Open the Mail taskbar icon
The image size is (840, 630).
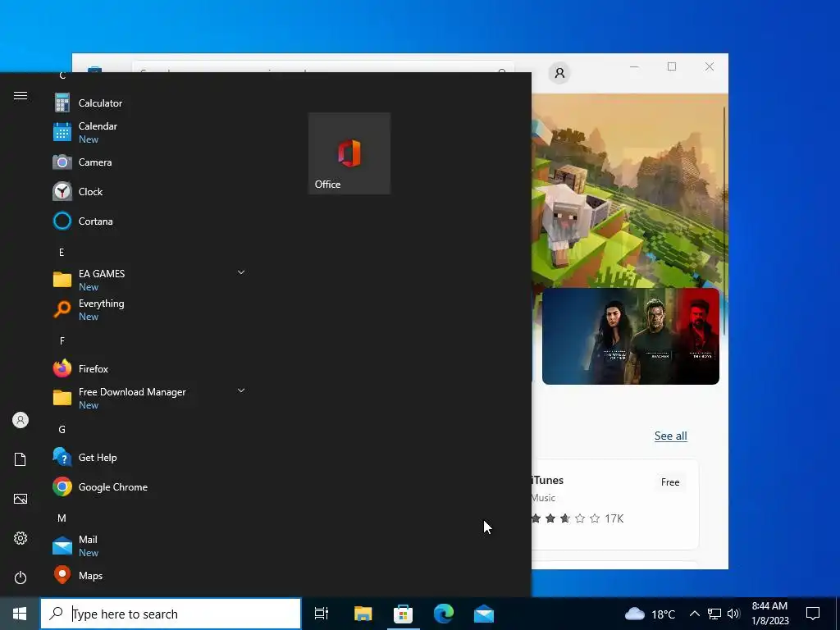[484, 614]
